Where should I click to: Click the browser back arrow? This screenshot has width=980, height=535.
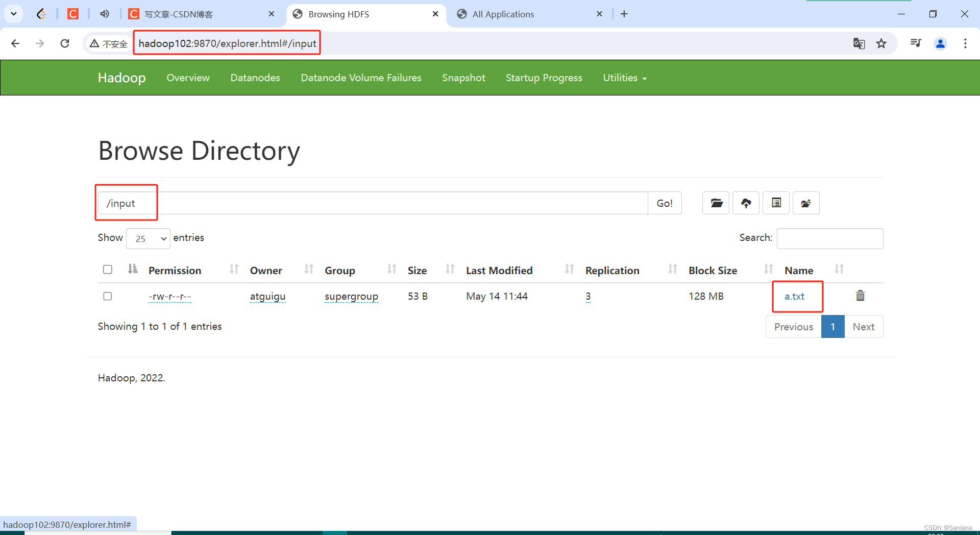click(x=15, y=43)
